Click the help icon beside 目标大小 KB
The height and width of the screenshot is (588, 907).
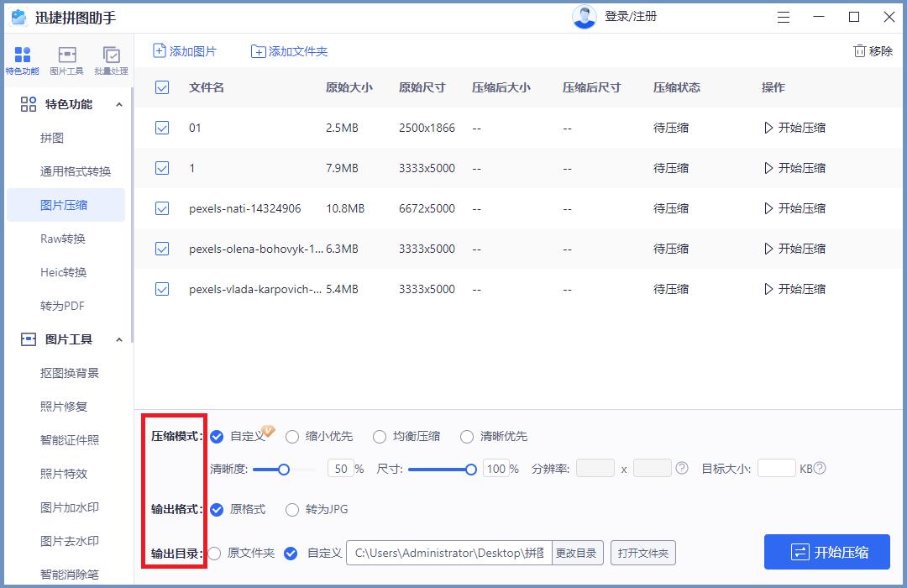pyautogui.click(x=821, y=468)
